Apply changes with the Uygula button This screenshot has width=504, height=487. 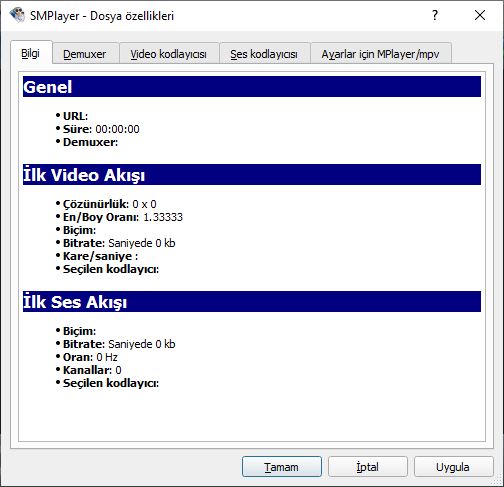453,467
